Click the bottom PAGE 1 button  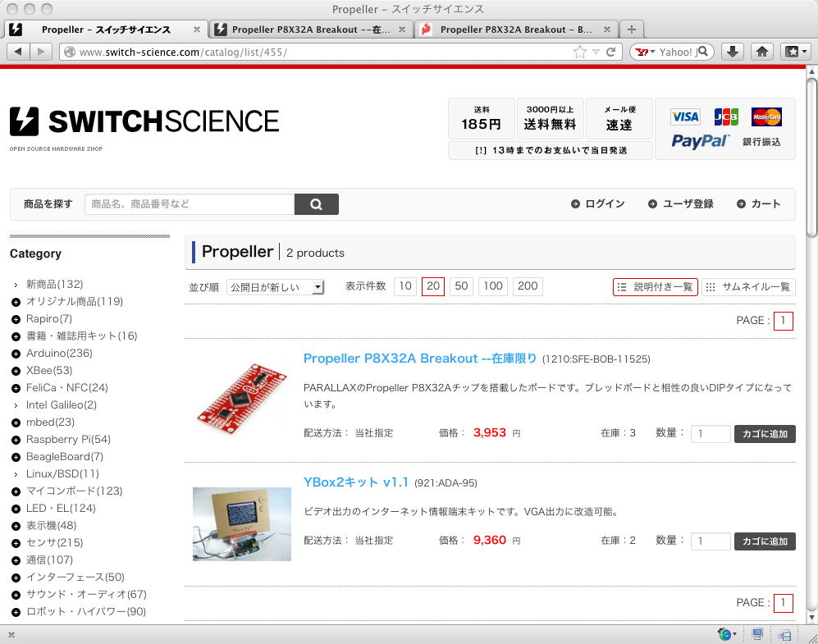[x=783, y=603]
